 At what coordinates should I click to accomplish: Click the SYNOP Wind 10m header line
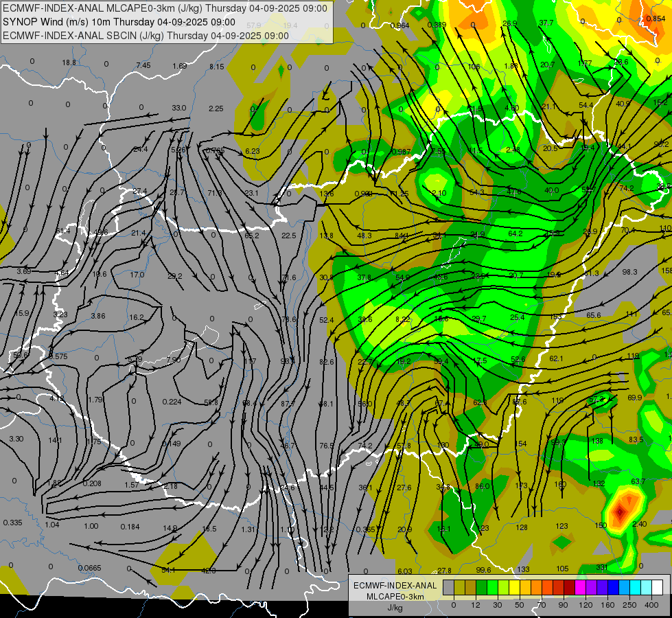tap(119, 22)
